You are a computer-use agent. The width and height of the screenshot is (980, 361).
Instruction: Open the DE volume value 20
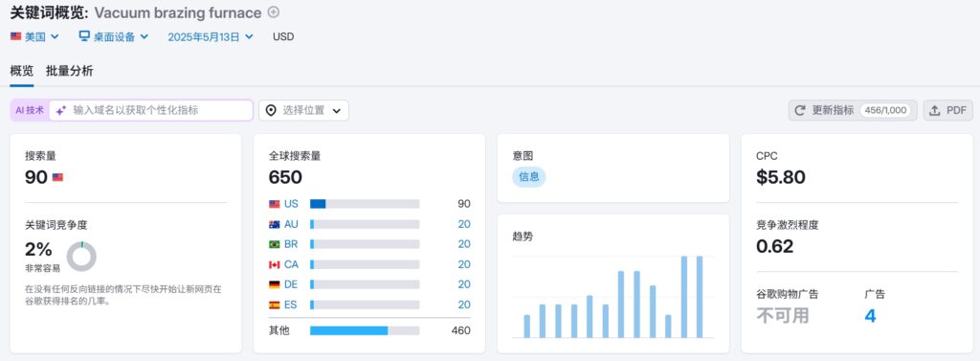pos(464,284)
